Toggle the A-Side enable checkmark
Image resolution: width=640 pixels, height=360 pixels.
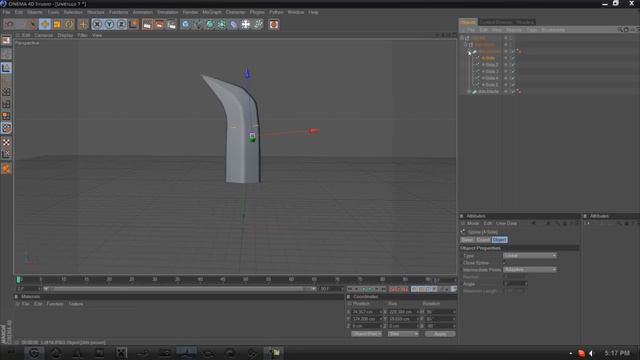(513, 58)
